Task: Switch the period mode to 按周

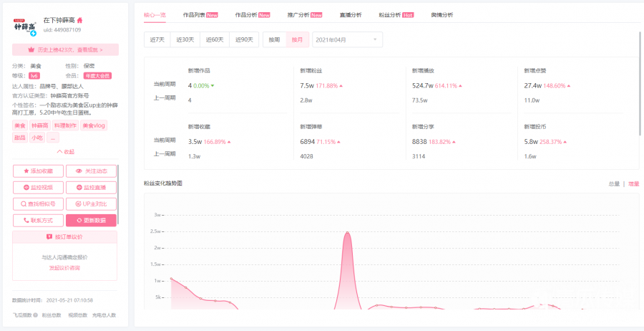Action: point(275,40)
